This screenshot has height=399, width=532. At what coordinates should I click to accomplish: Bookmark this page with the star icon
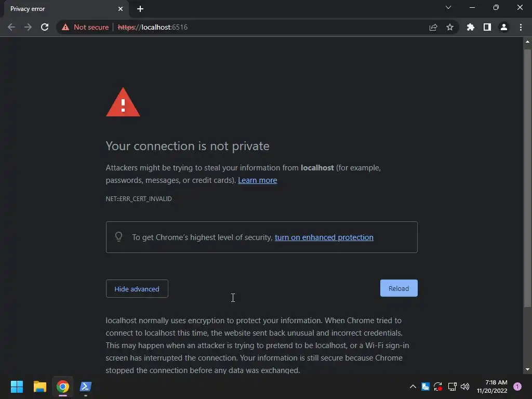tap(450, 27)
